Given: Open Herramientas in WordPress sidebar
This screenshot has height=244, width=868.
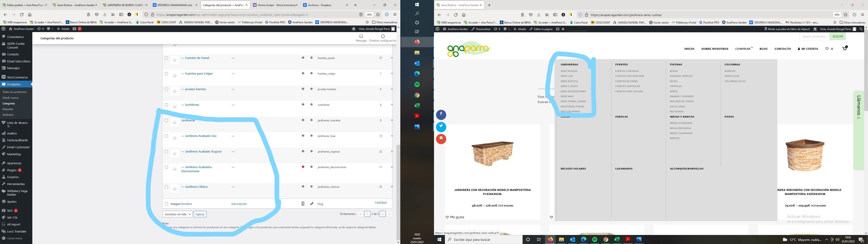Looking at the screenshot, I should click(16, 184).
